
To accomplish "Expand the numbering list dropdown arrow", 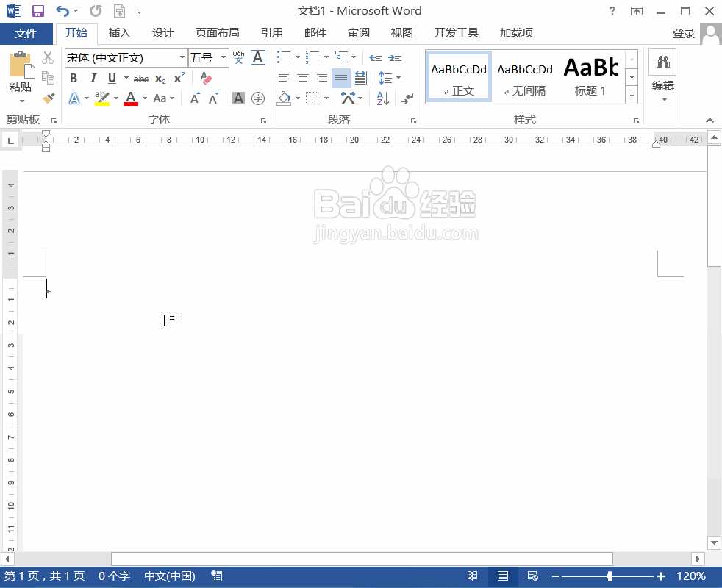I will tap(326, 57).
